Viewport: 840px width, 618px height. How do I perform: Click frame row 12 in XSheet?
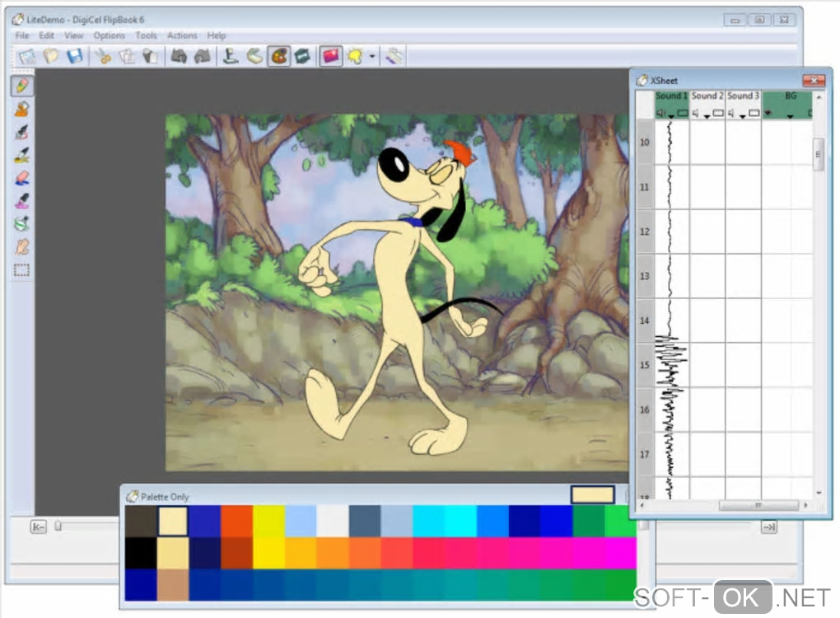point(645,232)
